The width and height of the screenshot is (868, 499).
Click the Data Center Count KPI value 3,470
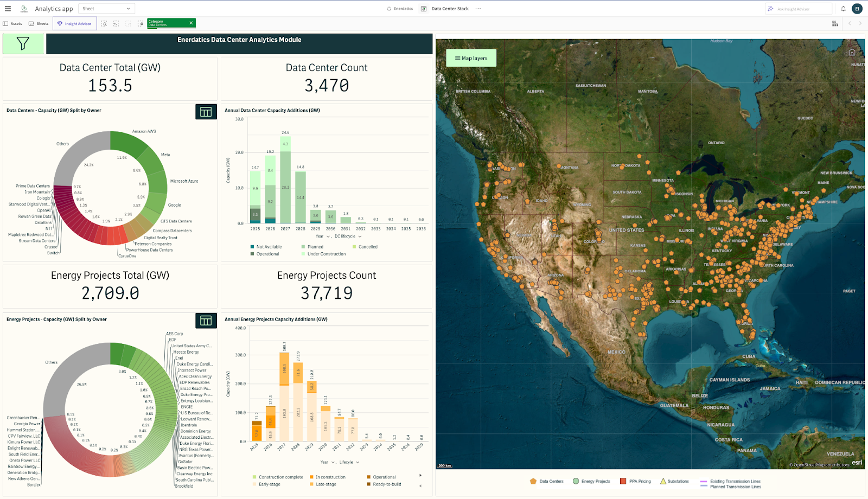327,86
